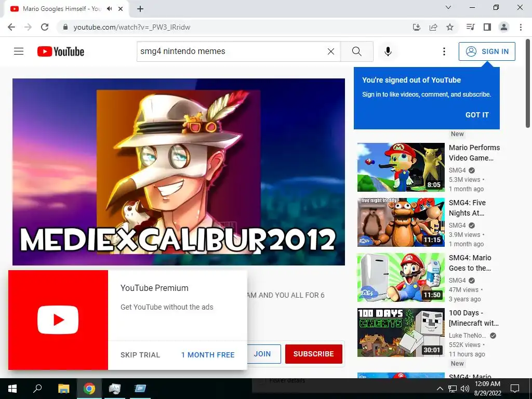Screen dimensions: 532x399
Task: Click the video player area
Action: coord(179,171)
